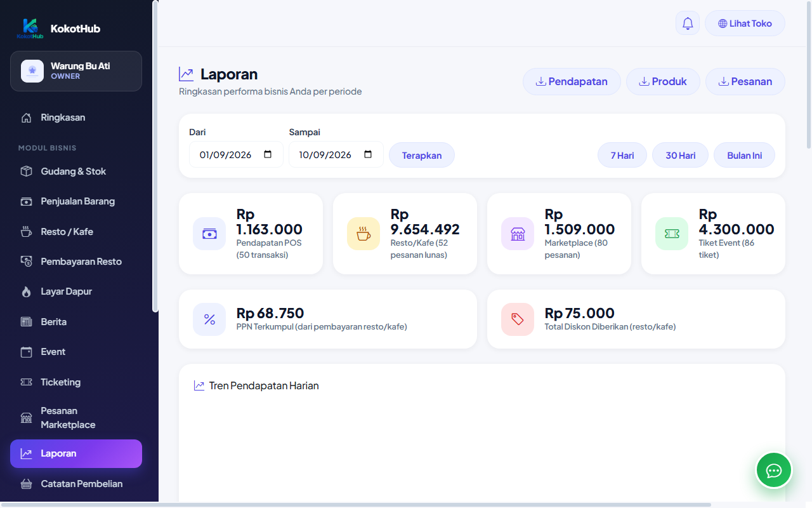The height and width of the screenshot is (508, 812).
Task: Click the Tiket Event ticket card icon
Action: point(672,234)
